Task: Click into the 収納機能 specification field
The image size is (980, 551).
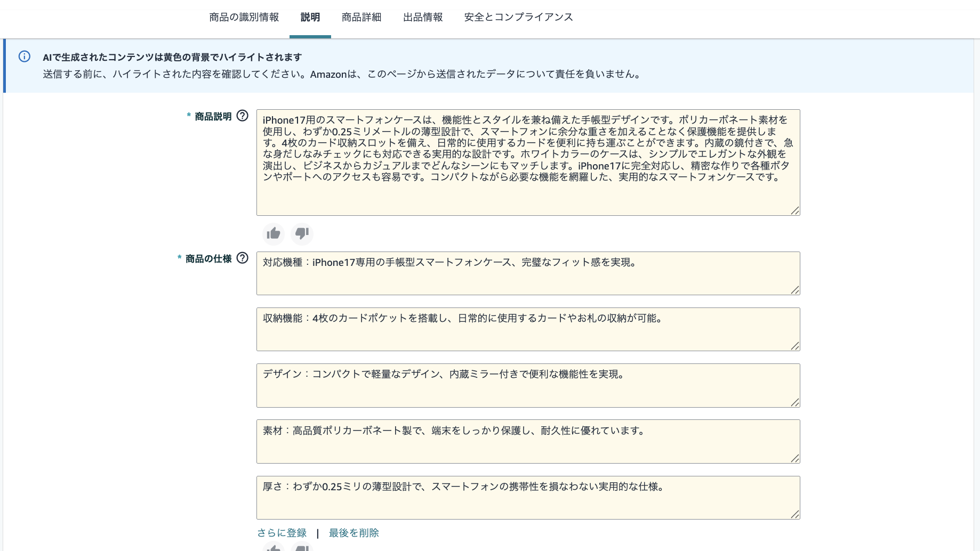Action: pyautogui.click(x=528, y=329)
